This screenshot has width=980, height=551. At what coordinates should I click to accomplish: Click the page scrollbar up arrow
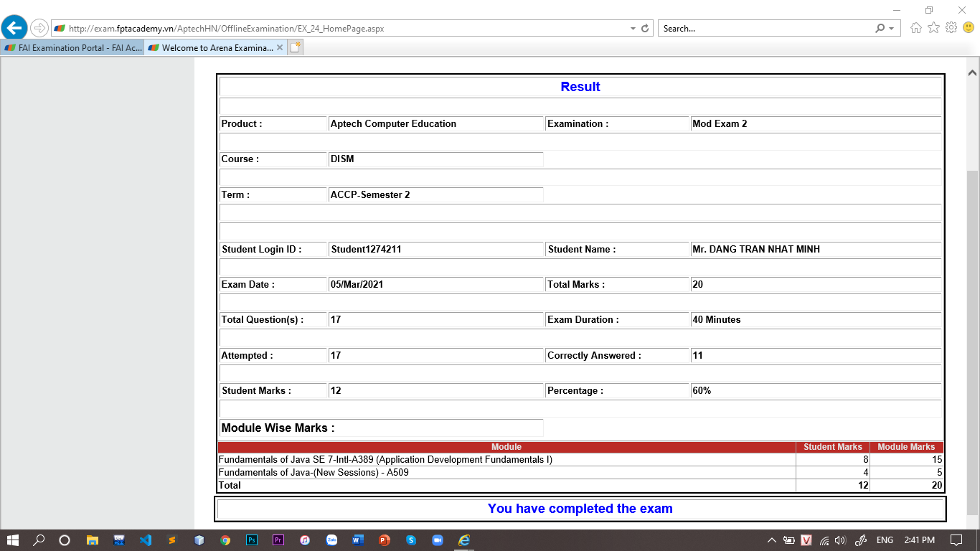pos(973,73)
